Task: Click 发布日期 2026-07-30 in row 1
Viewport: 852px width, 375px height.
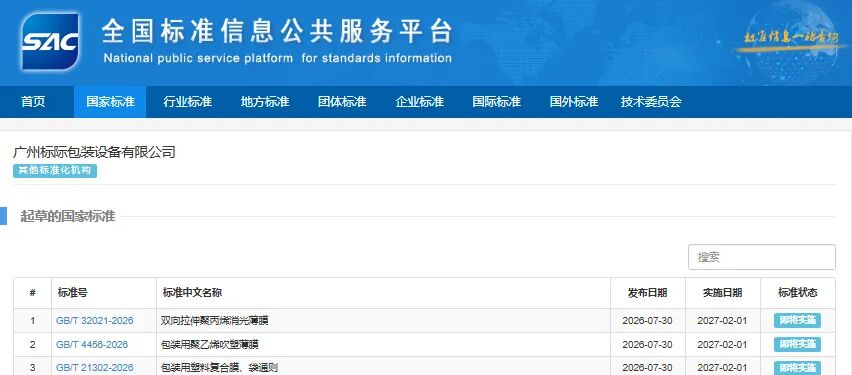Action: (647, 321)
